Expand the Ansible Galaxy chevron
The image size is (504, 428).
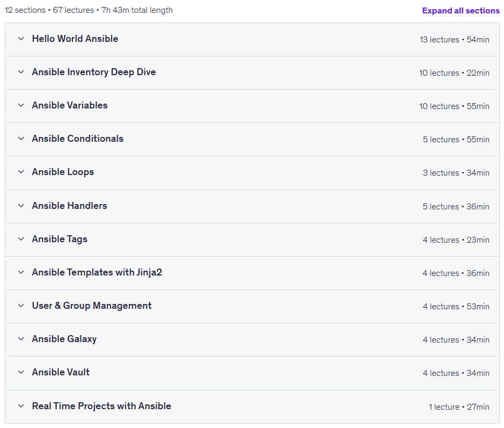tap(21, 339)
